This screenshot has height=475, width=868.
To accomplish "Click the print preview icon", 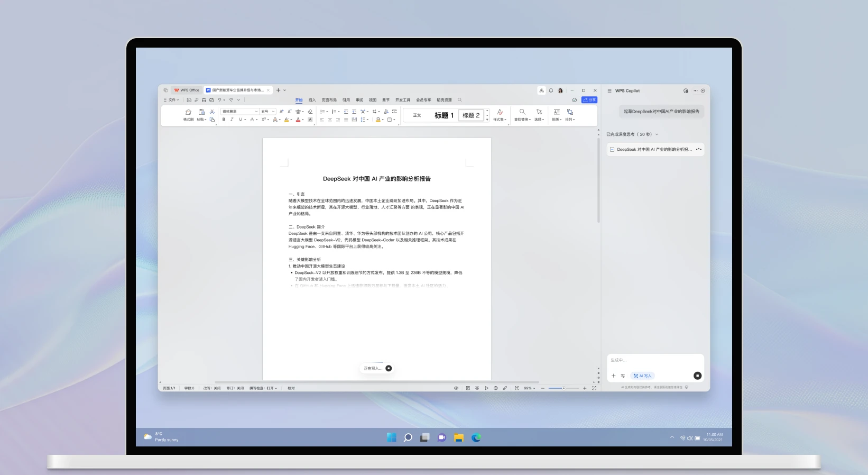I will [211, 100].
